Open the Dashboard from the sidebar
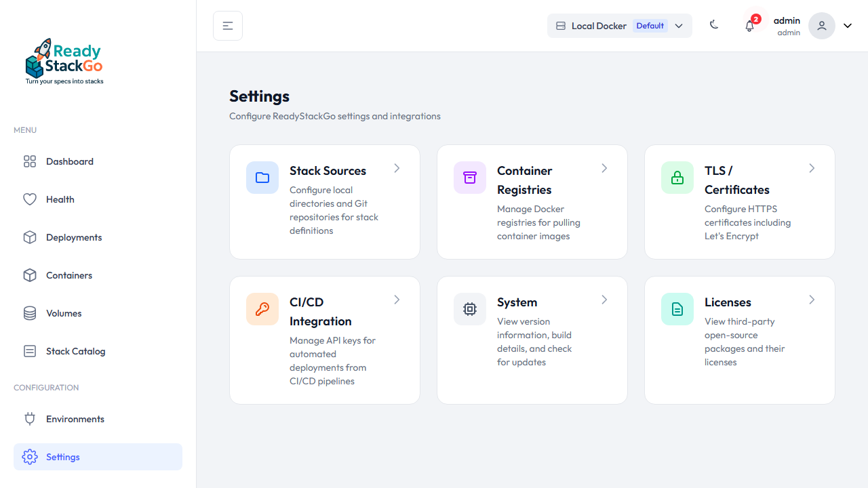 click(x=69, y=161)
